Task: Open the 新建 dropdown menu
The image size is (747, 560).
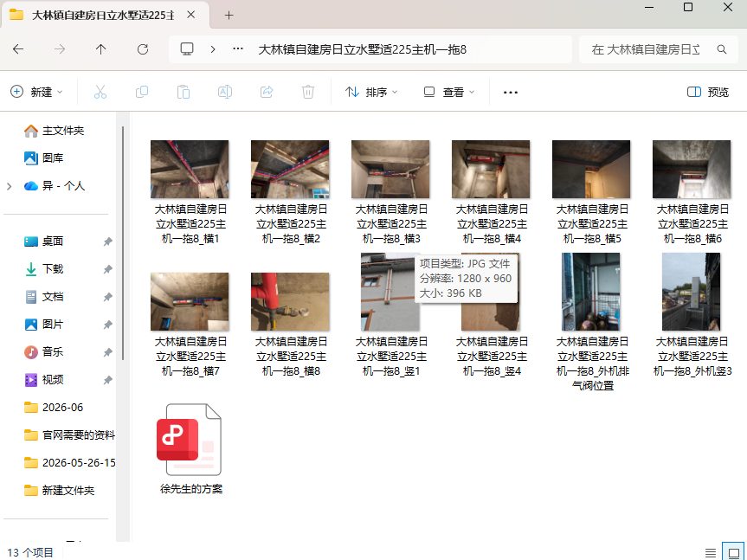Action: (x=37, y=92)
